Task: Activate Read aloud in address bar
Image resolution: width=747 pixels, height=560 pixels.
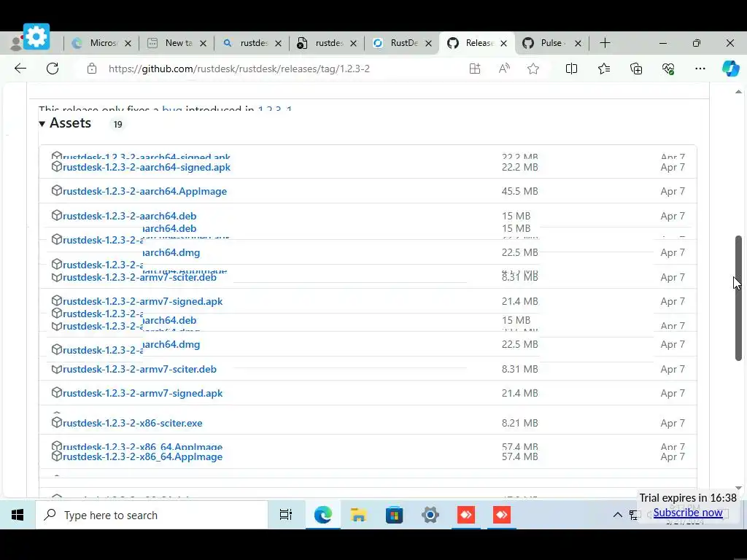Action: pyautogui.click(x=504, y=69)
